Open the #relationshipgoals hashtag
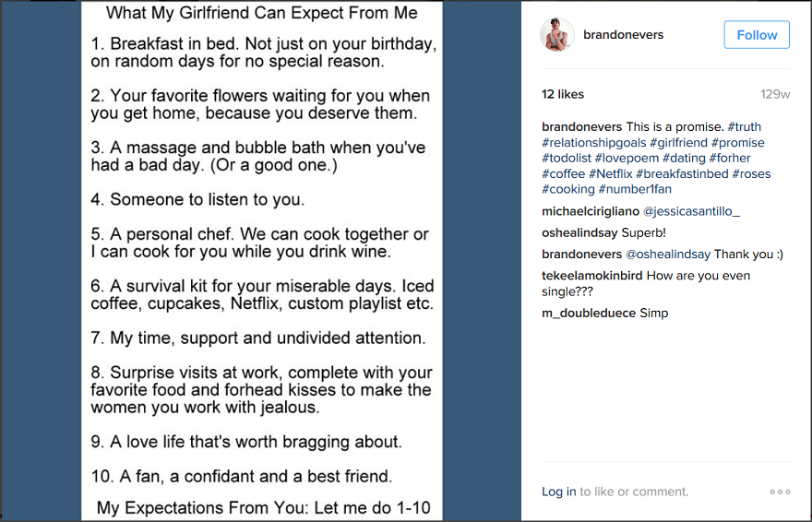The width and height of the screenshot is (812, 522). point(594,143)
